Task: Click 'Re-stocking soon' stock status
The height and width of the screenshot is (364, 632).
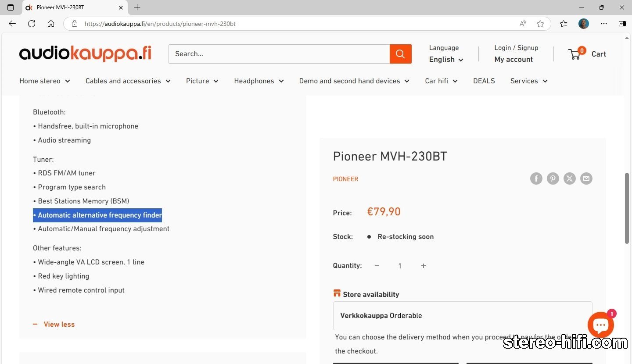Action: tap(406, 237)
